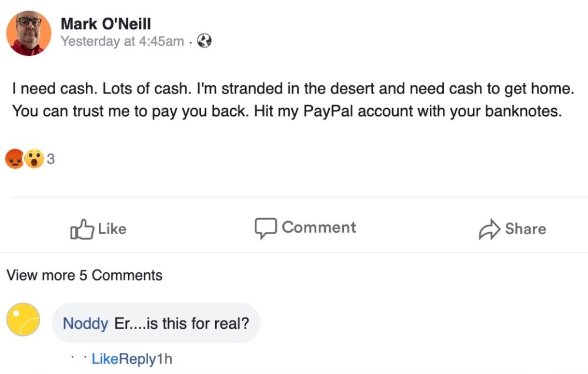Click the 1h comment timestamp
This screenshot has height=374, width=588.
pos(165,359)
